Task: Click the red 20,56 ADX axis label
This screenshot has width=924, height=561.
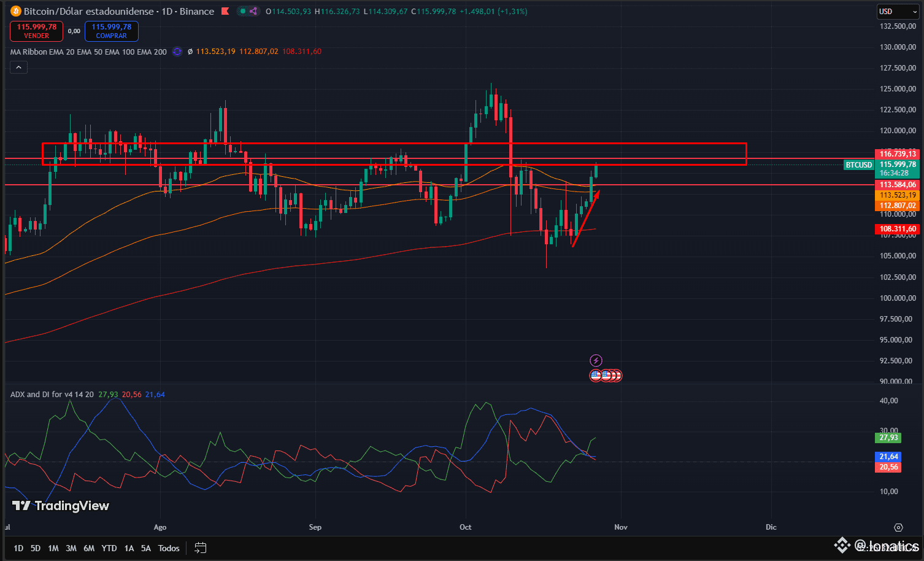Action: pos(888,467)
